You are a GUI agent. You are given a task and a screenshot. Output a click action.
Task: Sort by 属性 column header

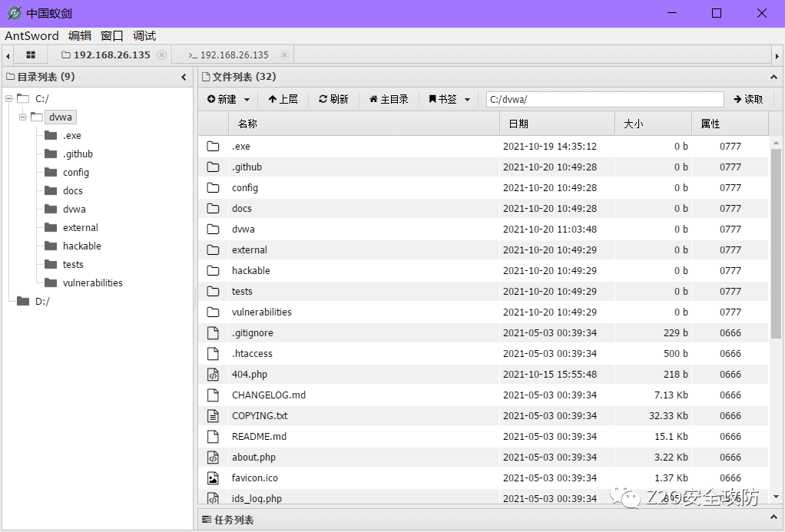[730, 124]
